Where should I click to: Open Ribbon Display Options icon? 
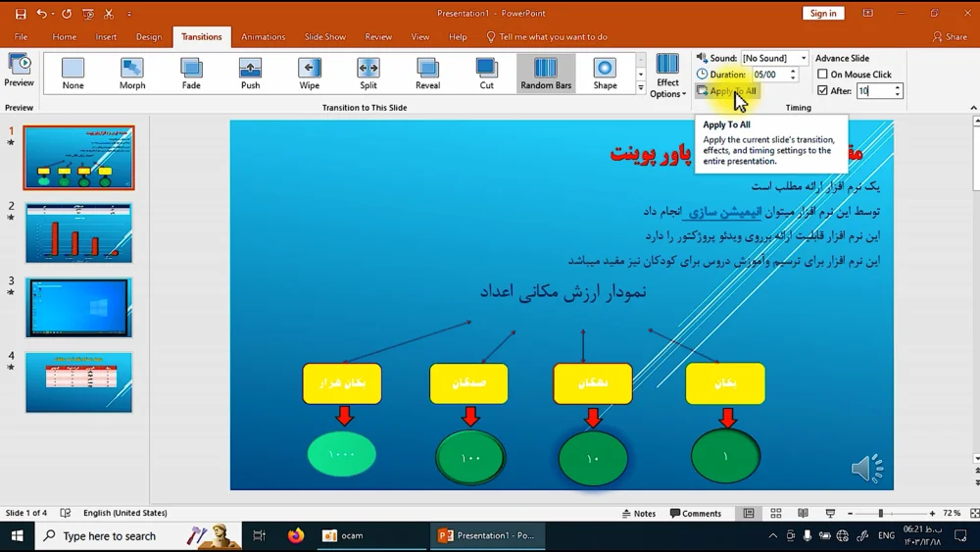[x=868, y=13]
